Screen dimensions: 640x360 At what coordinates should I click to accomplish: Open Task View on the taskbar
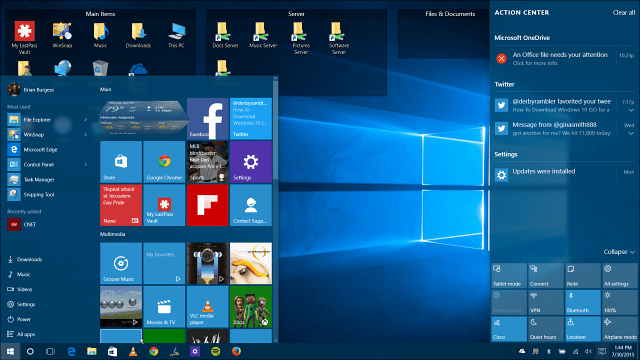pyautogui.click(x=50, y=351)
